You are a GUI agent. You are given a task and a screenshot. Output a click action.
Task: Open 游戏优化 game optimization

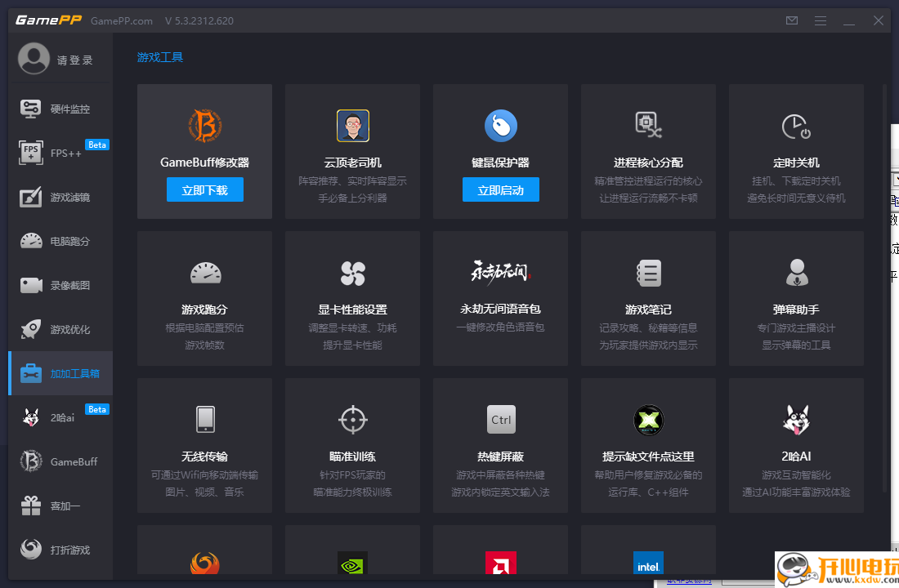tap(60, 330)
